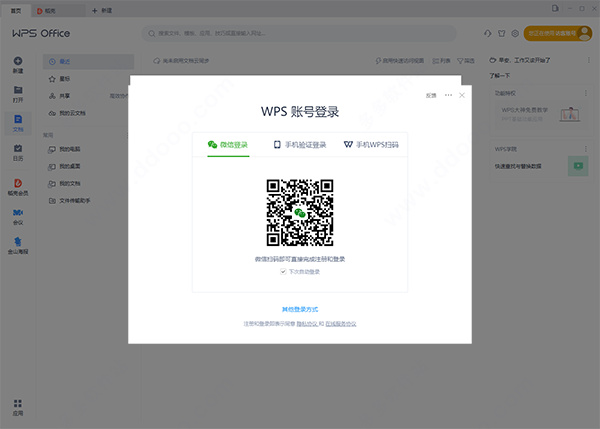Open the 应用 grid icon at bottom-left
The height and width of the screenshot is (429, 600).
(17, 406)
